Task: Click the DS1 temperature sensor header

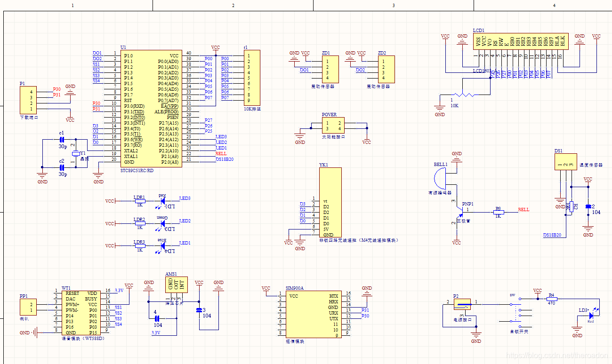Action: click(565, 162)
